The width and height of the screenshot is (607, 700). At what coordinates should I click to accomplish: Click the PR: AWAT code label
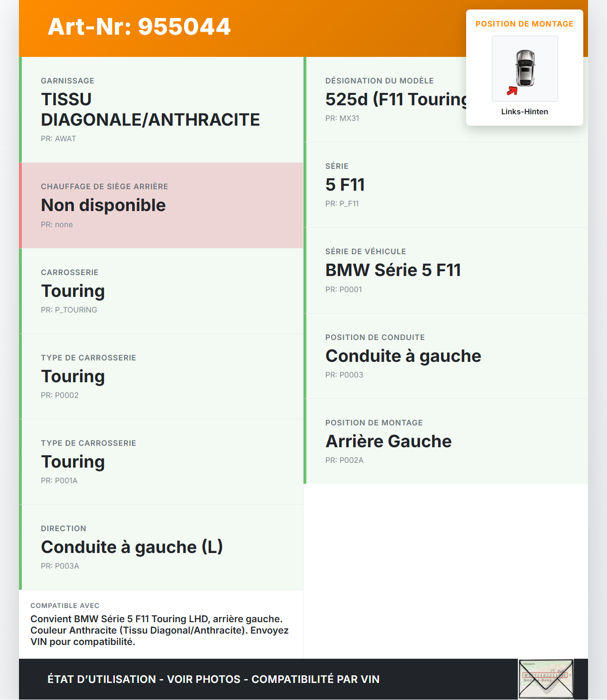click(x=58, y=138)
